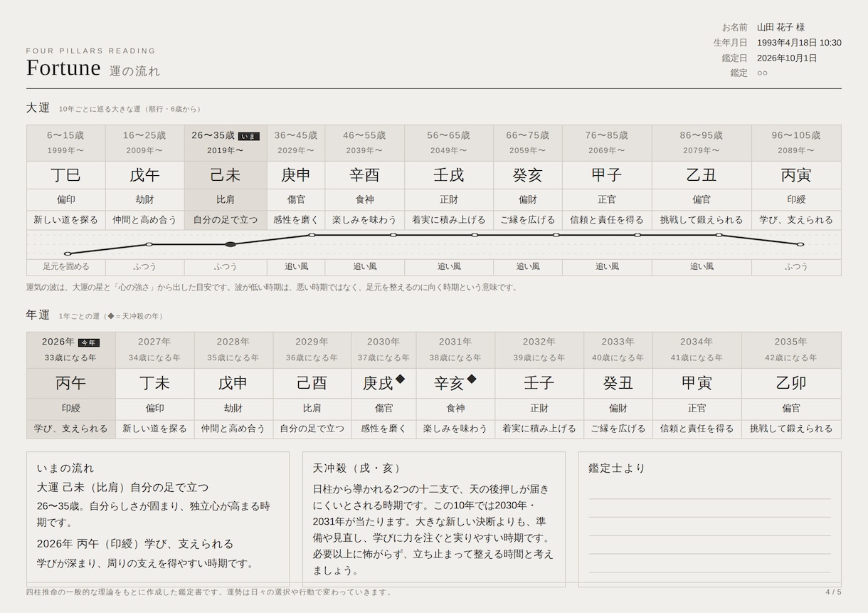
Task: Select the 56〜65歳 column header
Action: (x=449, y=143)
